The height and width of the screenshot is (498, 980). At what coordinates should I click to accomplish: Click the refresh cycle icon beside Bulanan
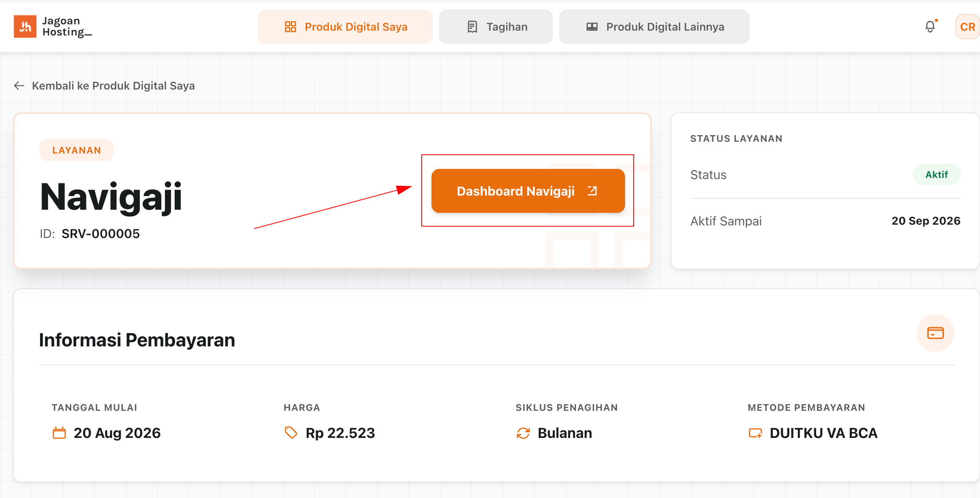pos(523,433)
